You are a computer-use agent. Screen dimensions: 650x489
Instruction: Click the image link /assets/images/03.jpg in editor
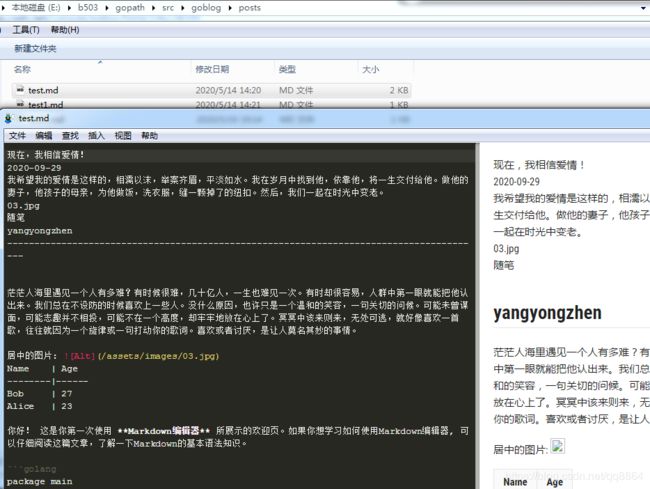(158, 356)
